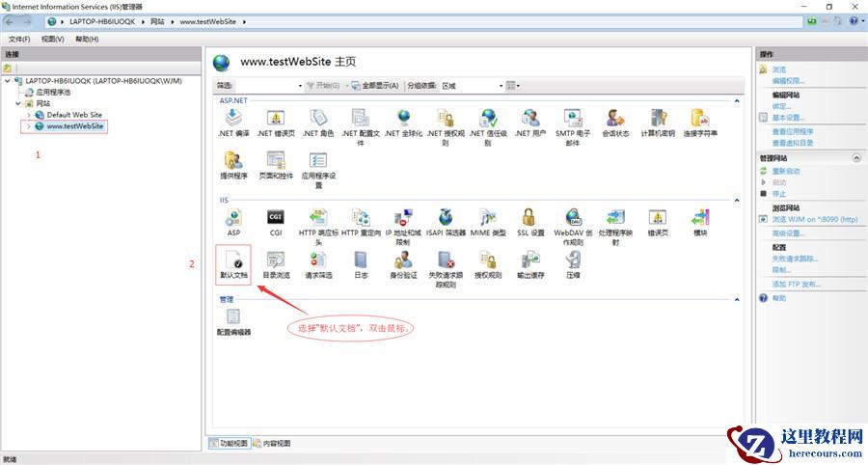This screenshot has height=465, width=868.
Task: Select Default Web Site in the tree
Action: pos(74,115)
